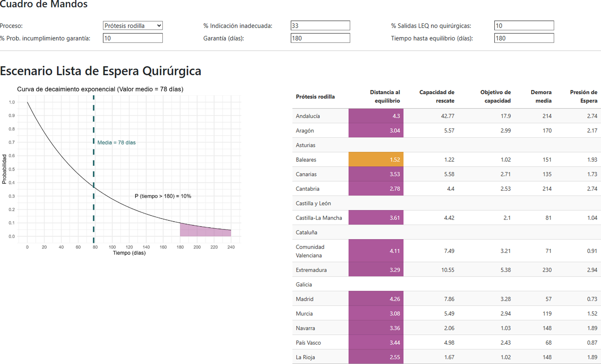Click the Extremadura row name
This screenshot has width=601, height=364.
(x=311, y=270)
